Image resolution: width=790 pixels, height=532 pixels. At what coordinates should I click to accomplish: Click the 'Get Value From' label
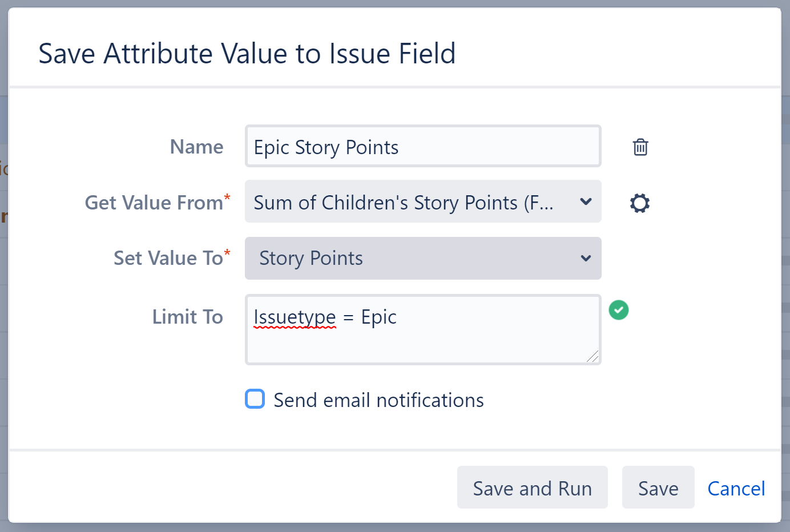[x=154, y=203]
